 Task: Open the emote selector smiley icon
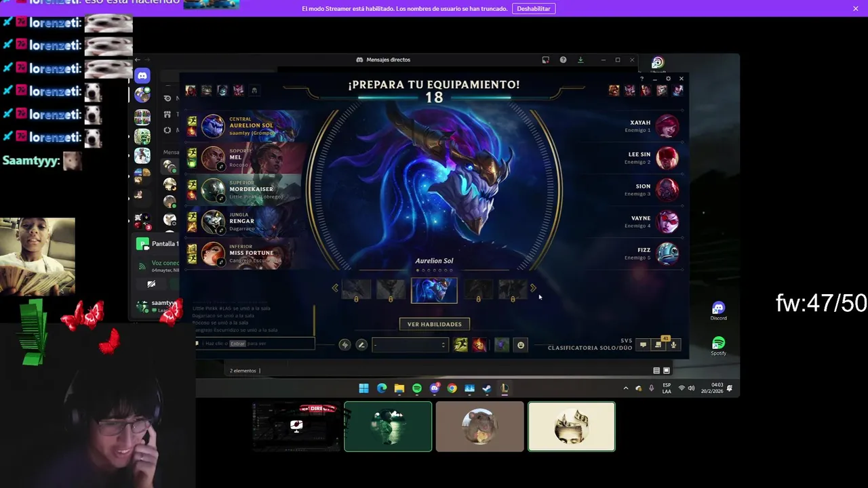pyautogui.click(x=521, y=345)
